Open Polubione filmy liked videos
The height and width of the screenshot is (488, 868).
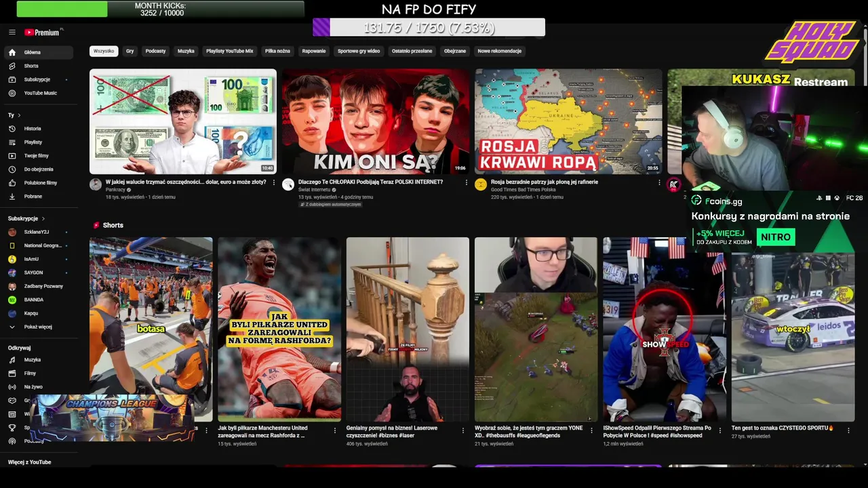tap(40, 183)
